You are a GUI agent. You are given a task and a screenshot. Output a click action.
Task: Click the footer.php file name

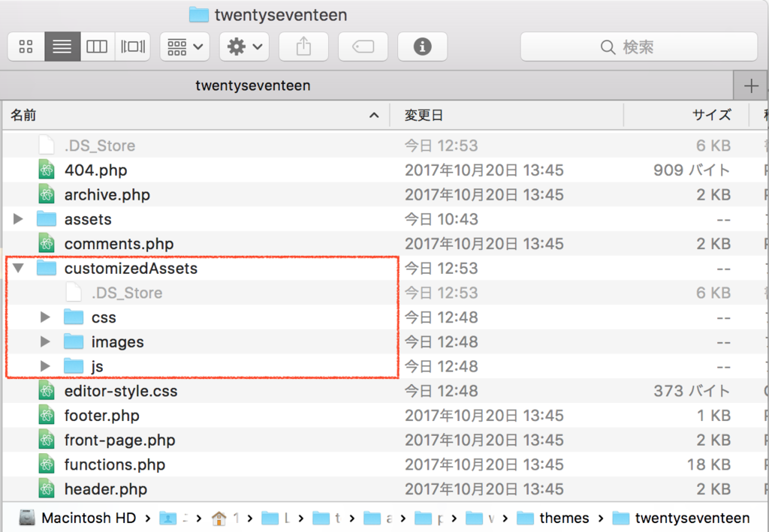101,416
